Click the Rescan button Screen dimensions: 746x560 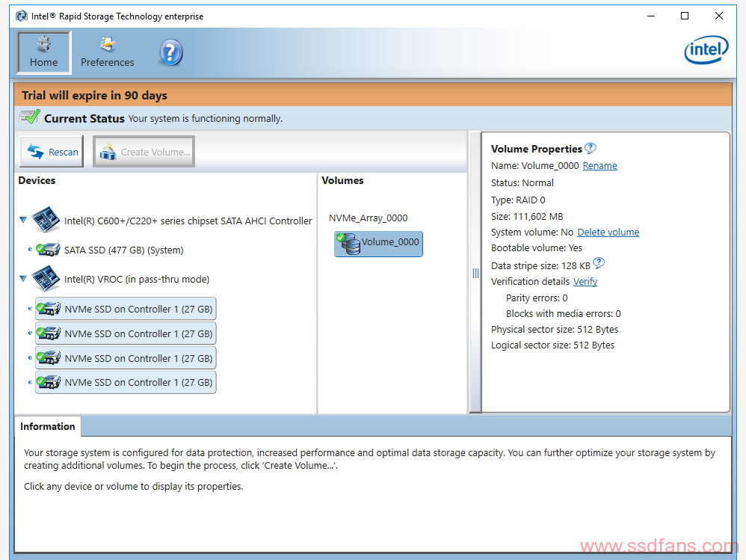52,152
